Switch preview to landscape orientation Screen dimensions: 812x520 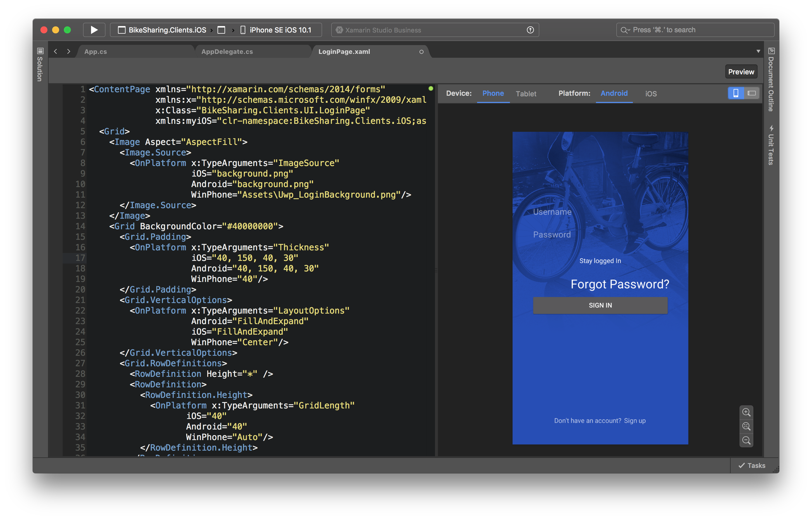tap(752, 93)
